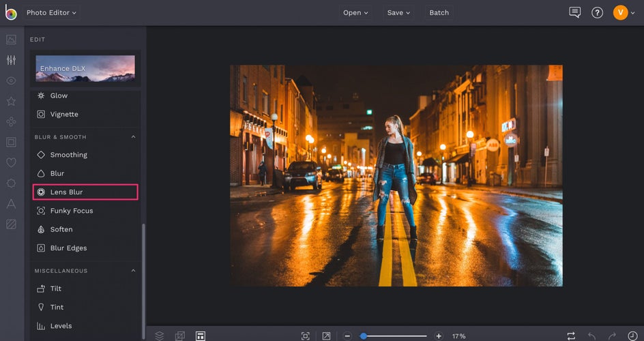Click the undo arrow in bottom bar
644x341 pixels.
click(591, 336)
